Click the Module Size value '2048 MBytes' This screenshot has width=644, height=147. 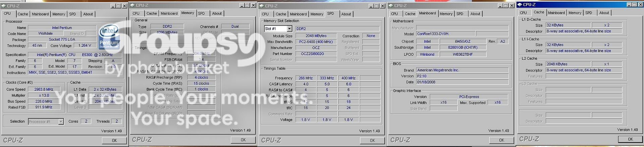click(x=316, y=36)
